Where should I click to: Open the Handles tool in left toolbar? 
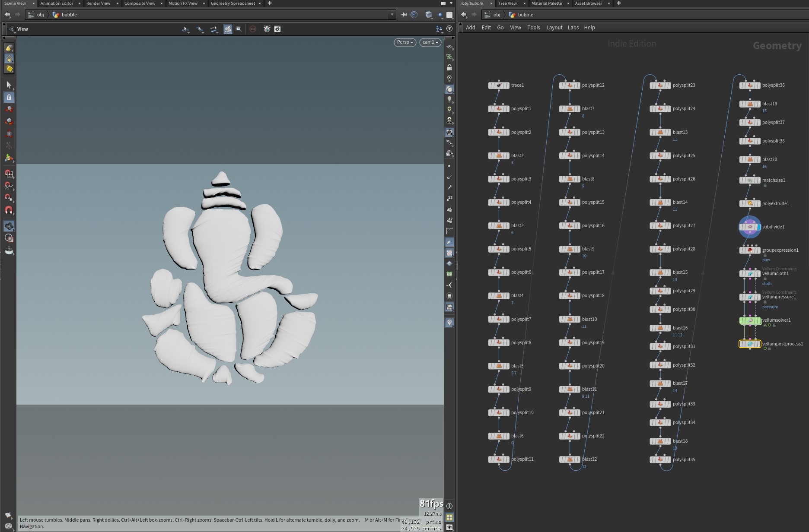point(9,158)
